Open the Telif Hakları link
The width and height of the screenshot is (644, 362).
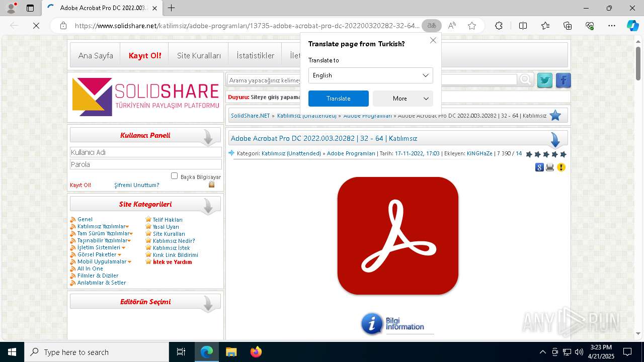click(168, 220)
